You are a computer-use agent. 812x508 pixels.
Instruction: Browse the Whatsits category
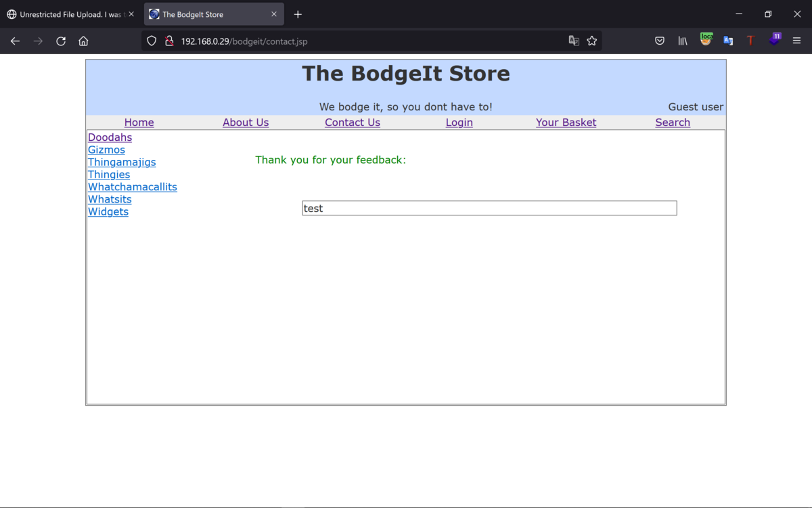pos(110,199)
